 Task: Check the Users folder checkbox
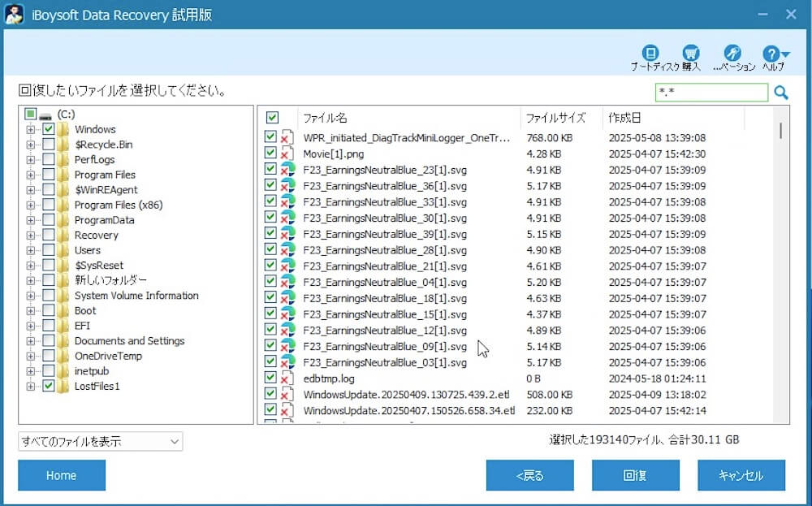click(48, 250)
